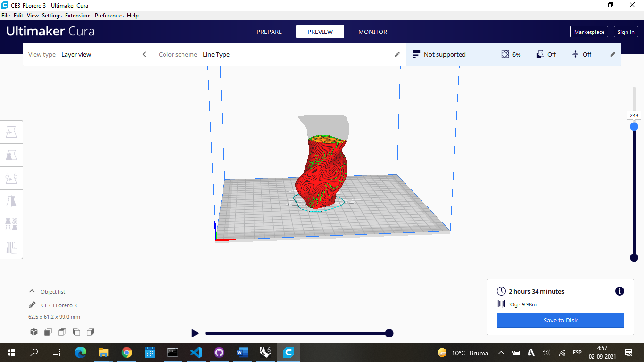Switch camera to front view
The image size is (644, 362).
[48, 331]
